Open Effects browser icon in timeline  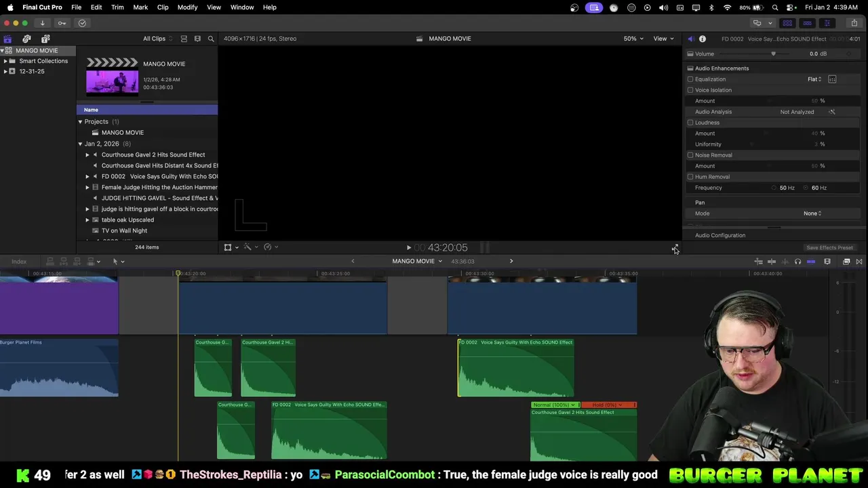tap(846, 262)
